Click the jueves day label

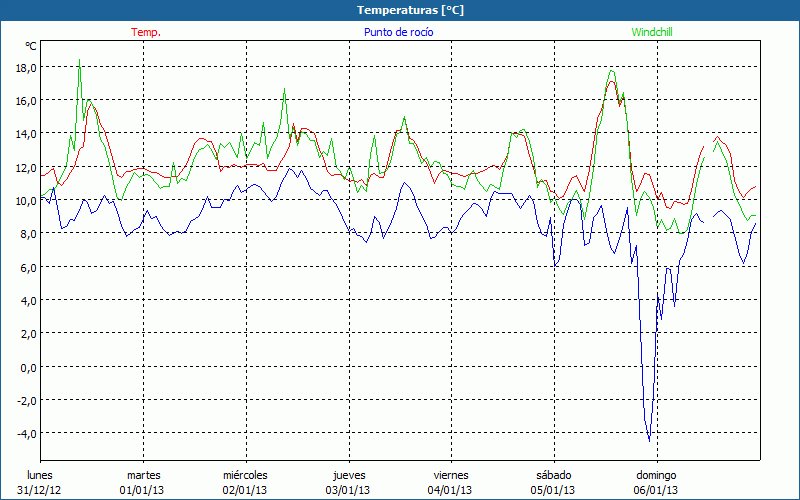pyautogui.click(x=348, y=475)
